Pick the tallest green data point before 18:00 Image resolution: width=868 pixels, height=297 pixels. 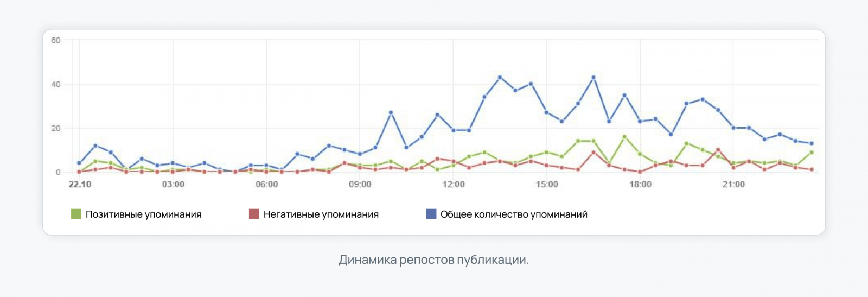coord(624,137)
